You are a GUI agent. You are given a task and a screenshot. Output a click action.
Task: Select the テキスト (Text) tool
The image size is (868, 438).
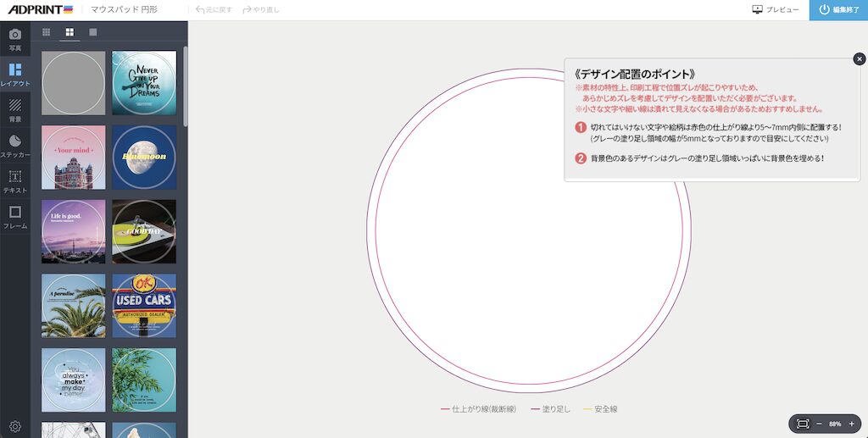(15, 181)
